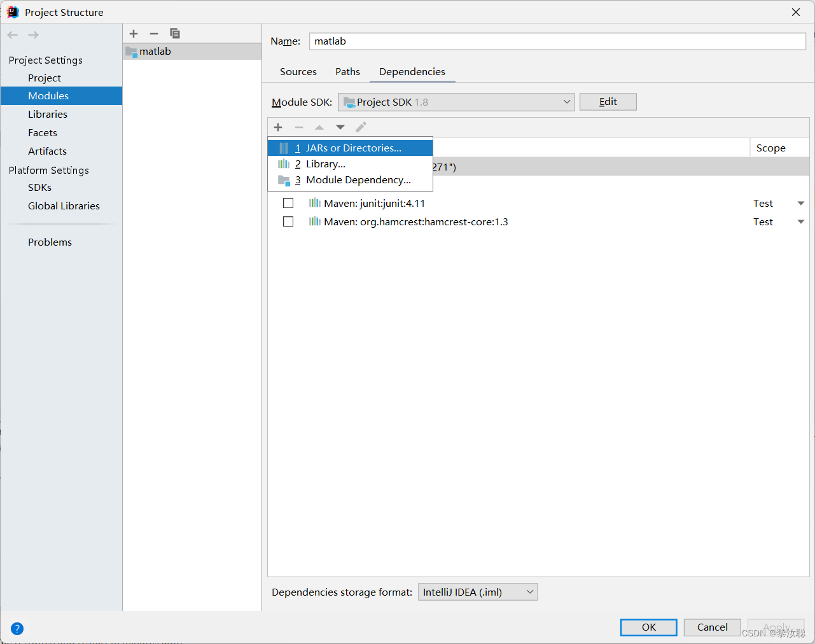Open Module SDK dropdown
The height and width of the screenshot is (644, 815).
point(456,102)
